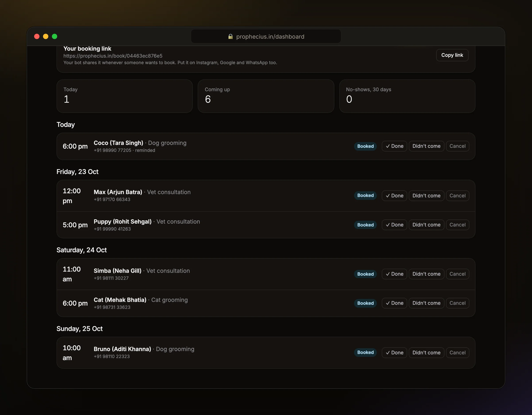Click the yellow minimize window button
Image resolution: width=532 pixels, height=415 pixels.
click(45, 37)
